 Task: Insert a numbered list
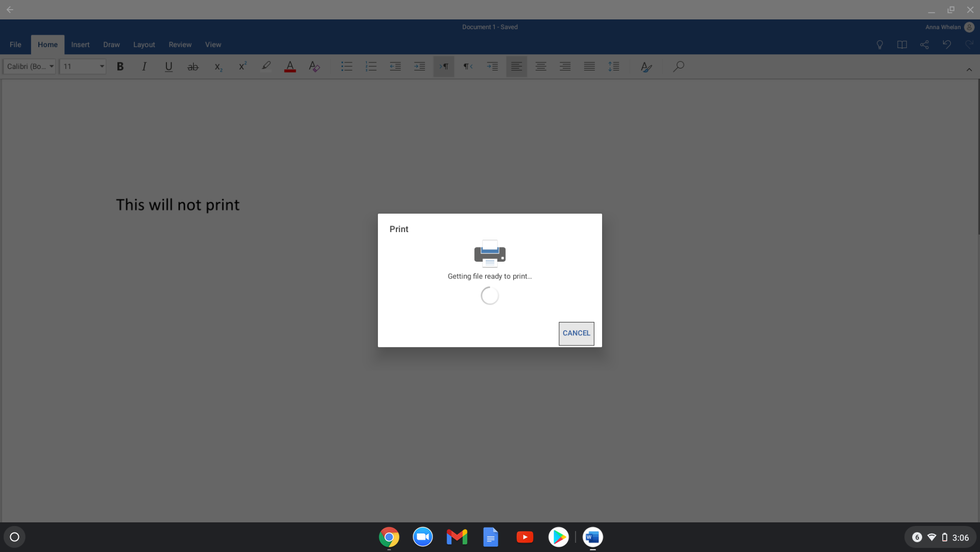(371, 66)
